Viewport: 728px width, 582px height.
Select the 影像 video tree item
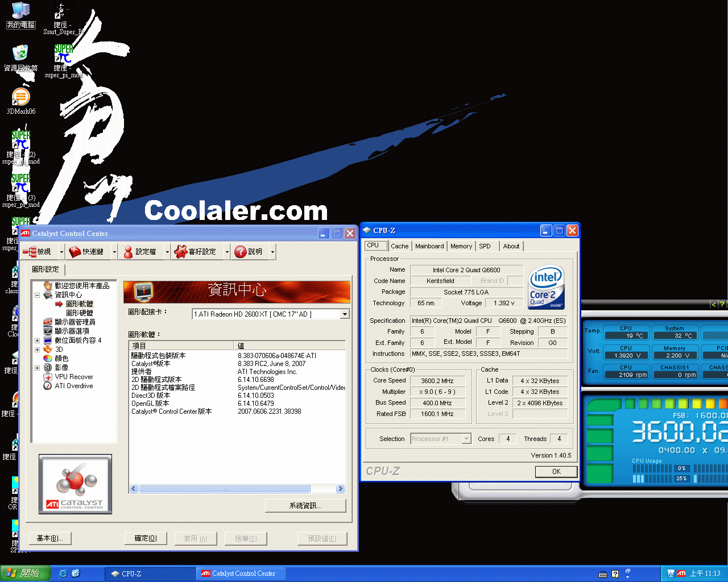tap(61, 368)
